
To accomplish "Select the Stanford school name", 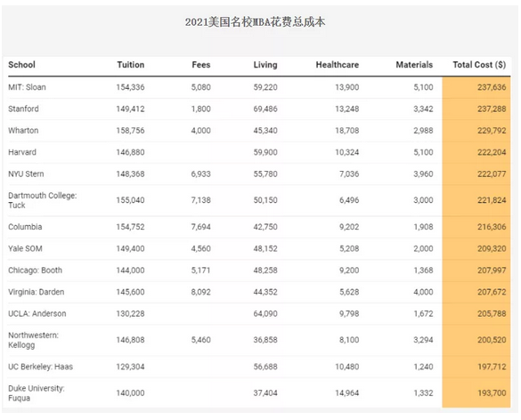I will (23, 109).
